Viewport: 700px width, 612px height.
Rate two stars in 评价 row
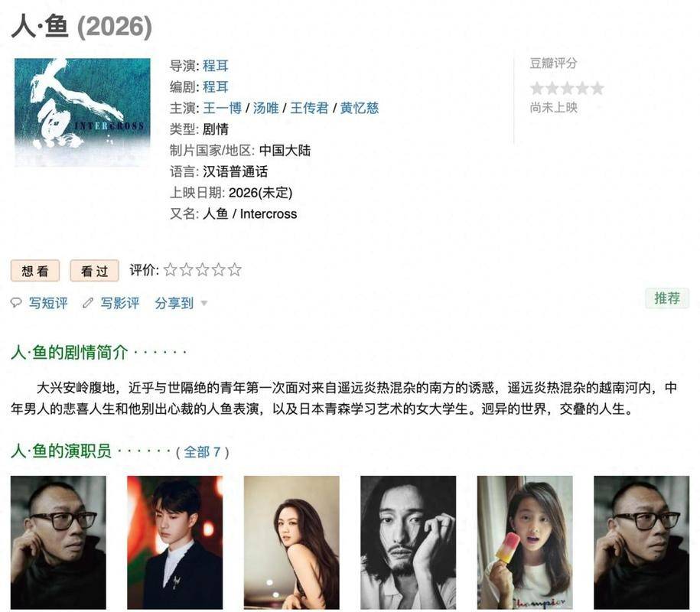tap(186, 269)
